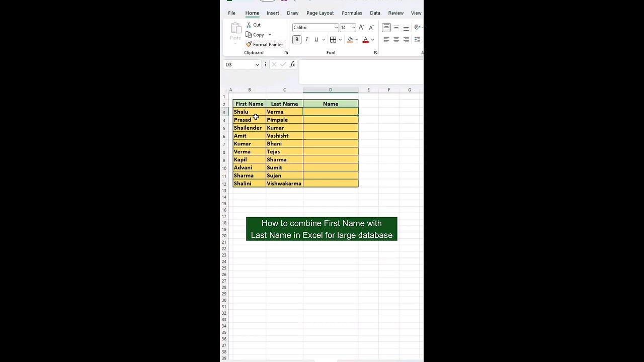This screenshot has width=644, height=362.
Task: Increase font size with the larger A
Action: pyautogui.click(x=362, y=28)
